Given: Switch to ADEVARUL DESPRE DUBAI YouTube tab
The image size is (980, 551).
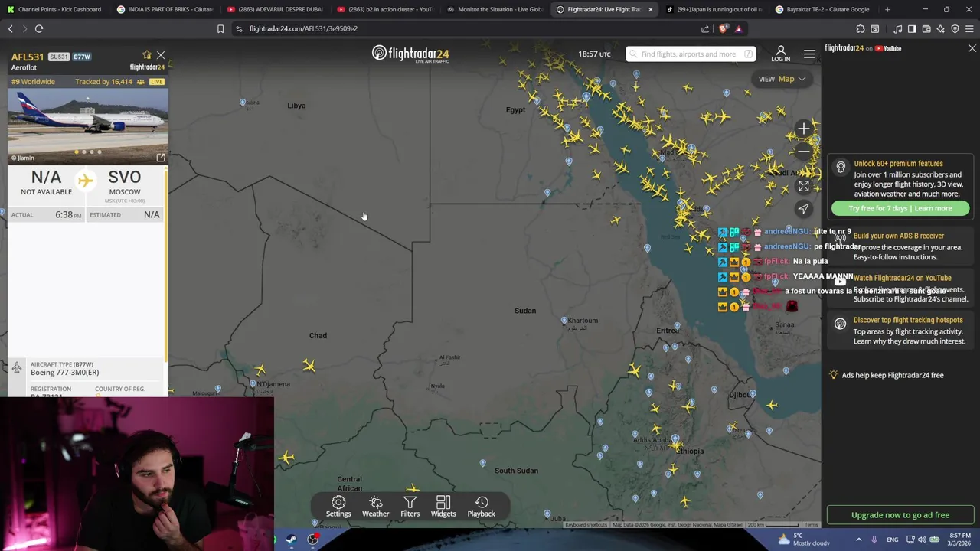Looking at the screenshot, I should tap(274, 9).
